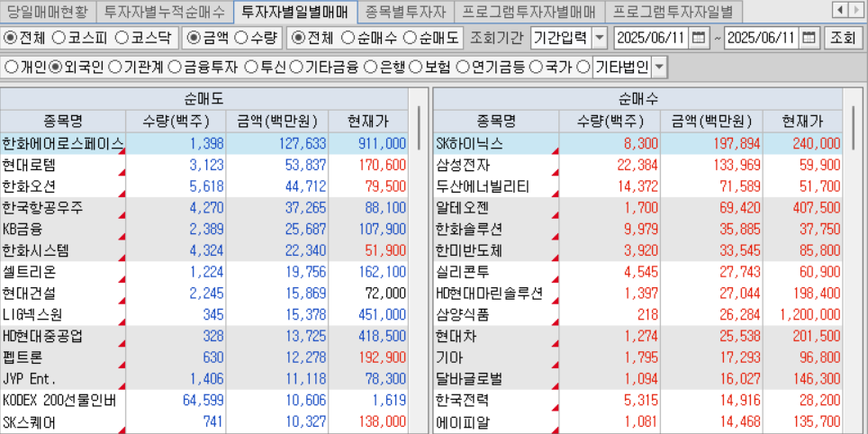The width and height of the screenshot is (868, 434).
Task: Select the 개인 investor radio button
Action: click(x=11, y=68)
